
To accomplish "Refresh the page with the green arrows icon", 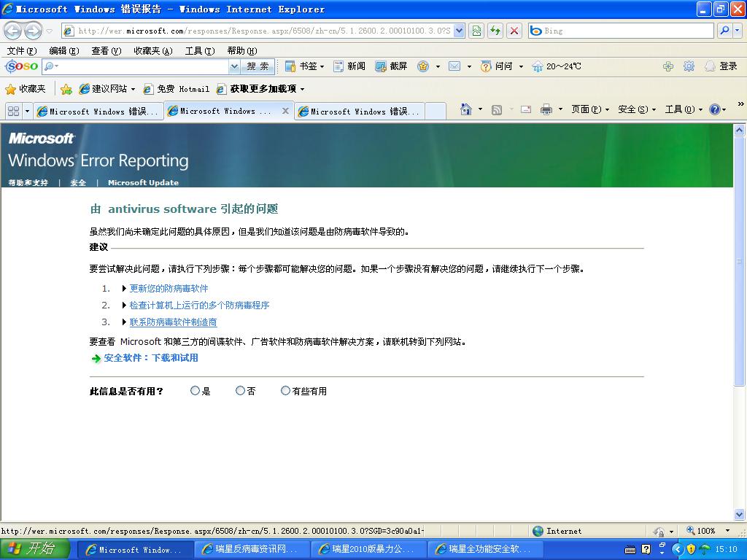I will tap(495, 31).
